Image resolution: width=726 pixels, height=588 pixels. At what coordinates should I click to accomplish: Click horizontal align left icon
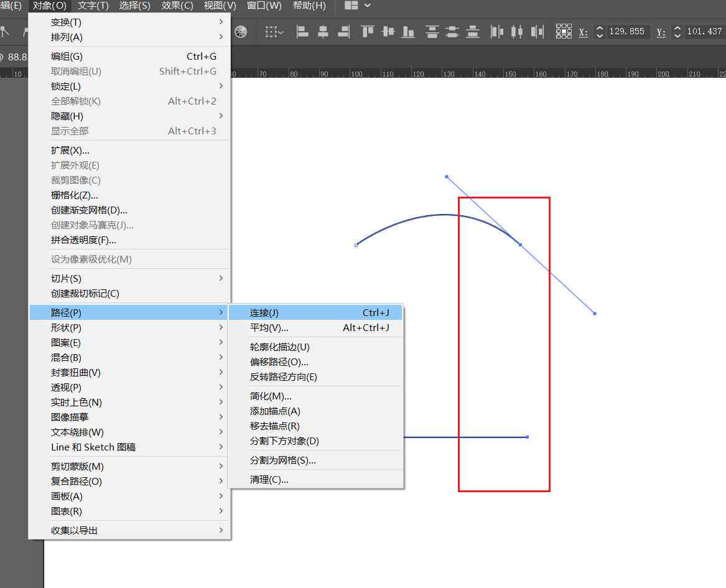tap(302, 32)
